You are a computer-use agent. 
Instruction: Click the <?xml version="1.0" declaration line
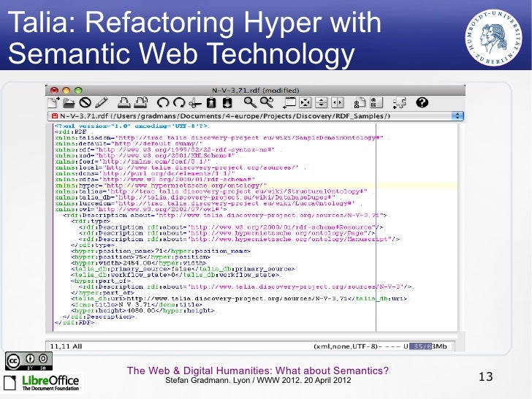[x=132, y=126]
